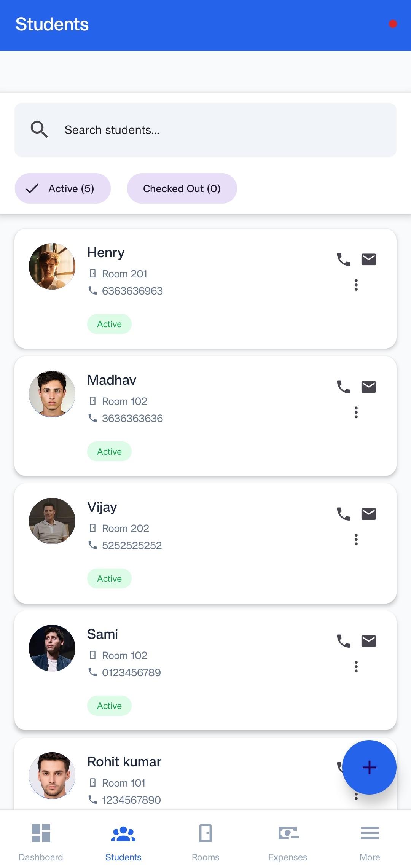The height and width of the screenshot is (868, 411).
Task: Tap the phone icon for Madhav
Action: coord(343,387)
